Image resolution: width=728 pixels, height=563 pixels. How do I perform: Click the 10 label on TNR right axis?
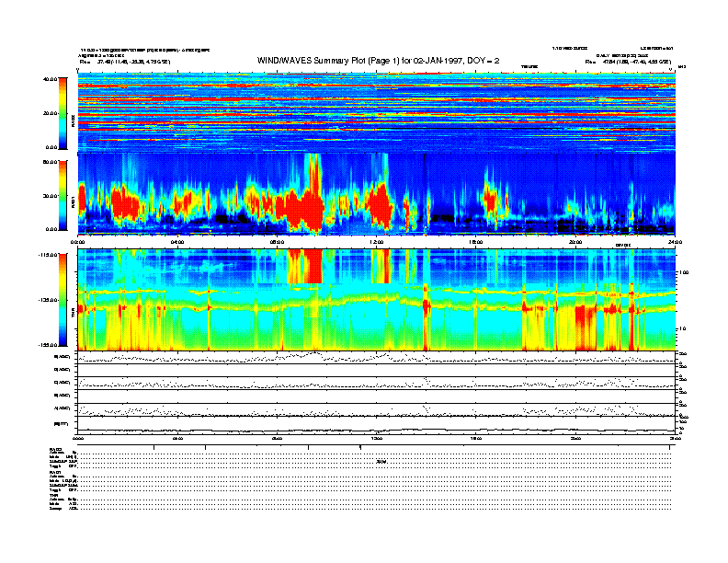tap(682, 328)
